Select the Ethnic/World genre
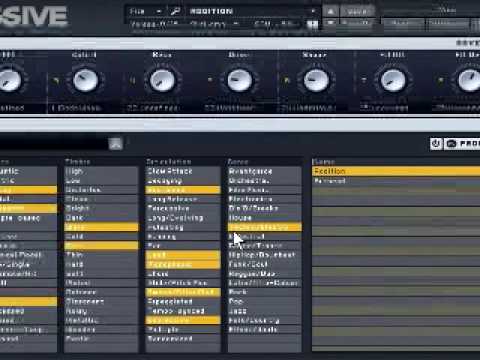 point(265,330)
